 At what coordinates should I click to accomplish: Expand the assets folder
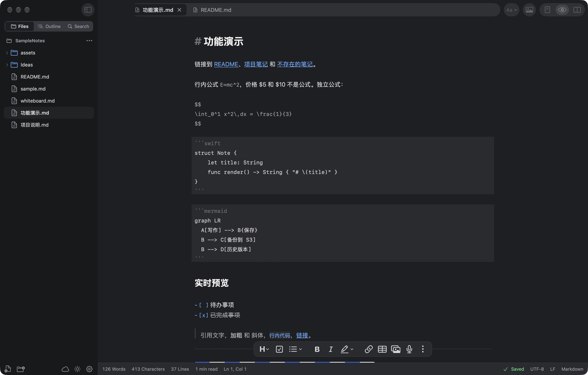[x=7, y=53]
